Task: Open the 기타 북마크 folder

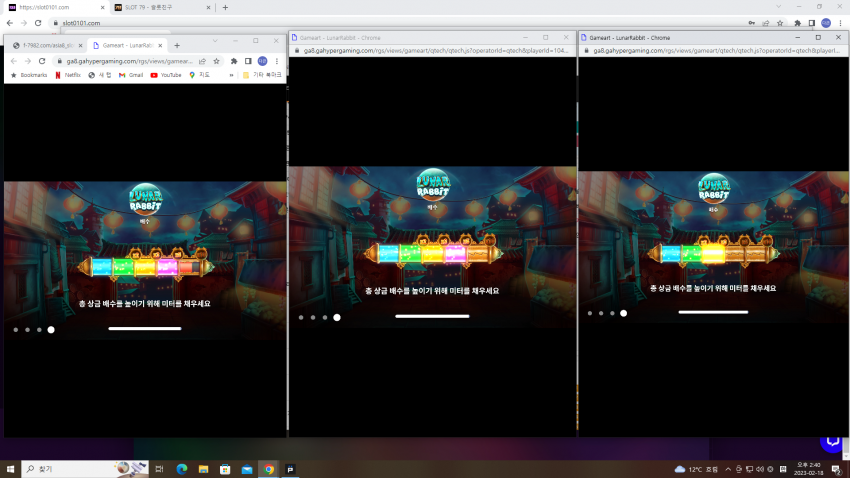Action: tap(262, 75)
